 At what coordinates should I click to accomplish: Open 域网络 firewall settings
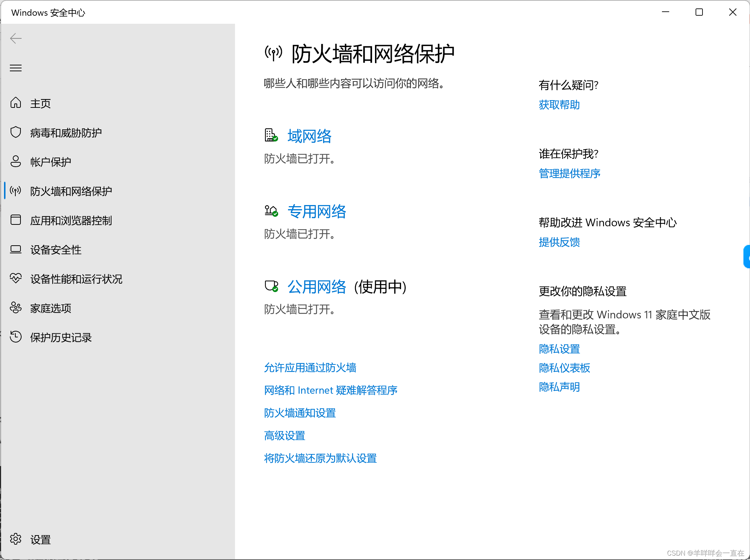310,136
